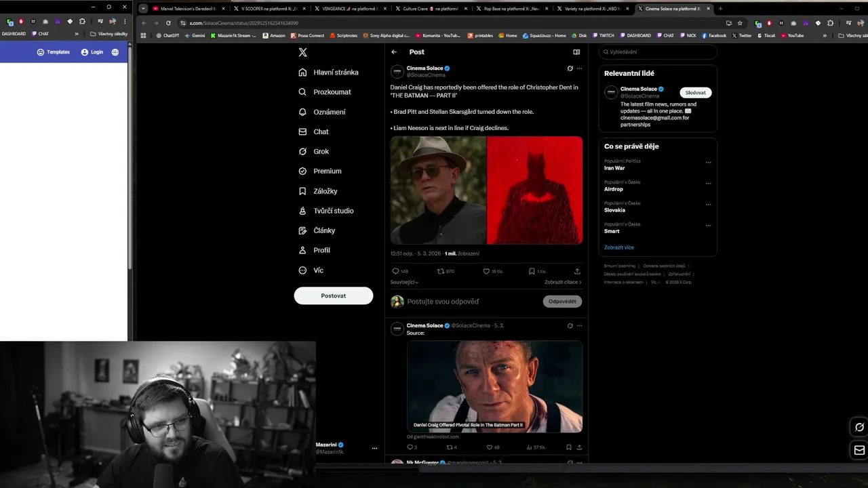Open the floating Grok button at right
Viewport: 868px width, 488px height.
click(x=859, y=427)
